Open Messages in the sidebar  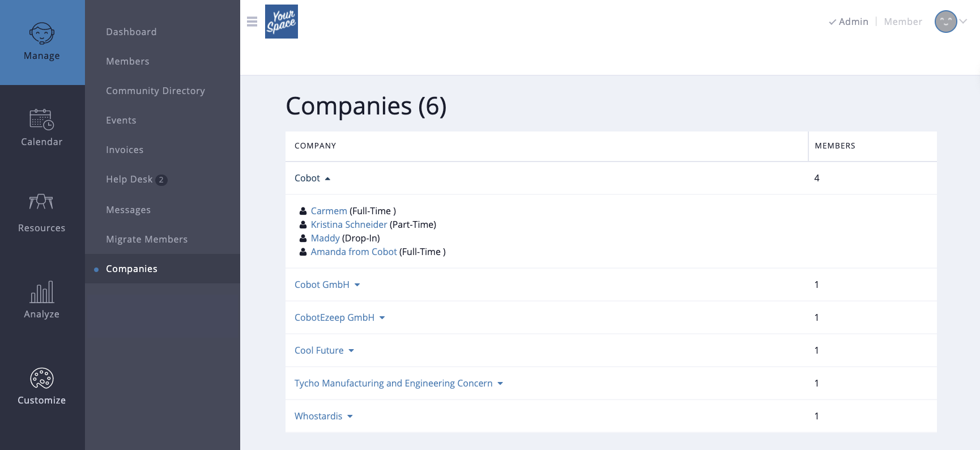coord(128,210)
